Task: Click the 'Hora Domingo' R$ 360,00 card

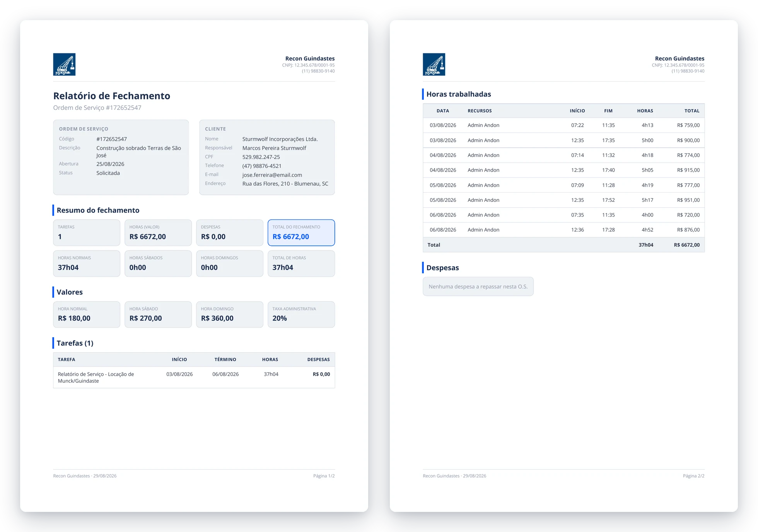Action: point(230,314)
